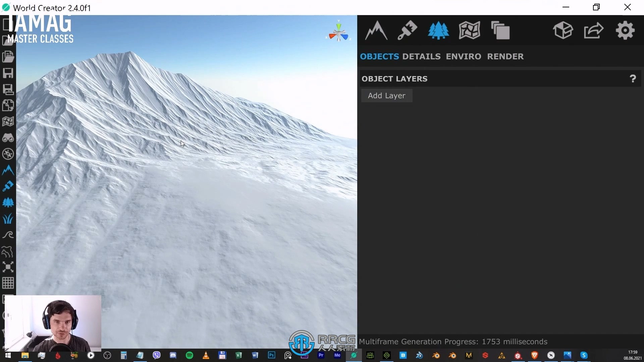The image size is (644, 362).
Task: Switch to the OBJECTS tab
Action: 379,56
